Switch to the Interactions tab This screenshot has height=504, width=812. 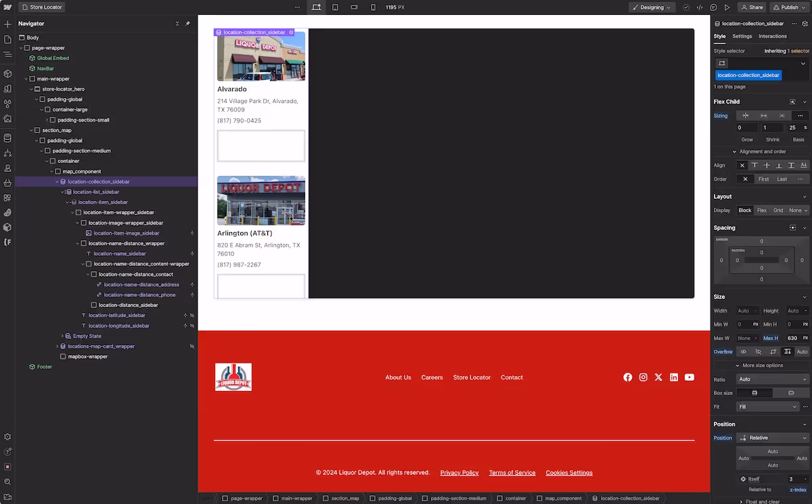(x=773, y=37)
